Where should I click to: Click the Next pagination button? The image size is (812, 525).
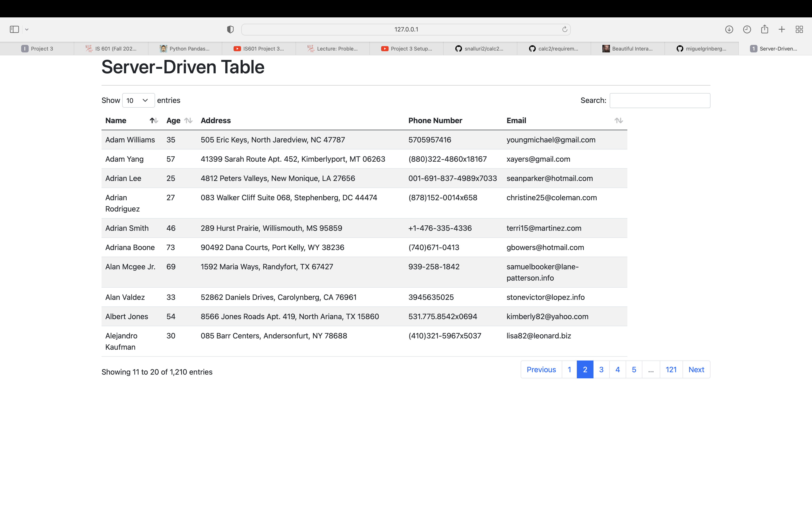(696, 369)
